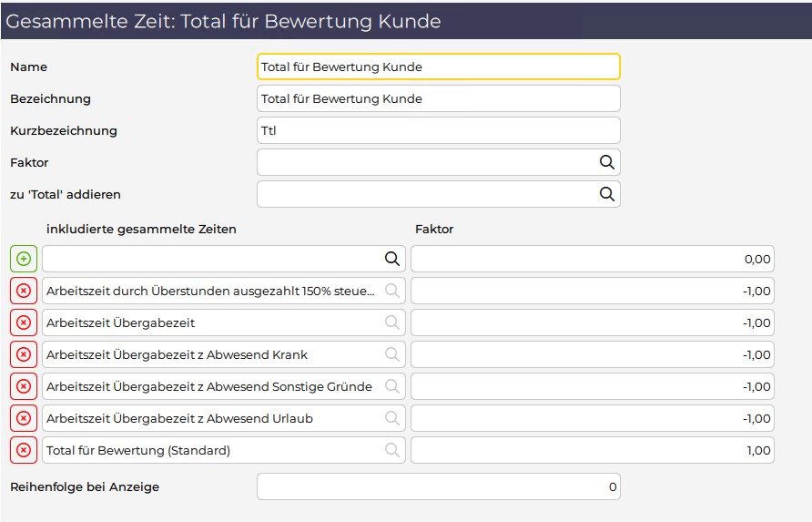Edit the 0,00 factor field in new row
Viewport: 812px width, 522px height.
tap(593, 259)
